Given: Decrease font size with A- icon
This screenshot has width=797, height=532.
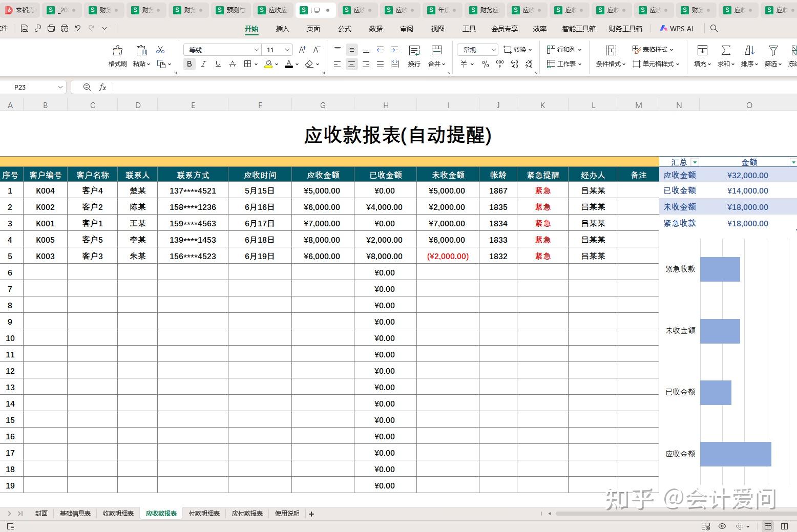Looking at the screenshot, I should [x=317, y=50].
